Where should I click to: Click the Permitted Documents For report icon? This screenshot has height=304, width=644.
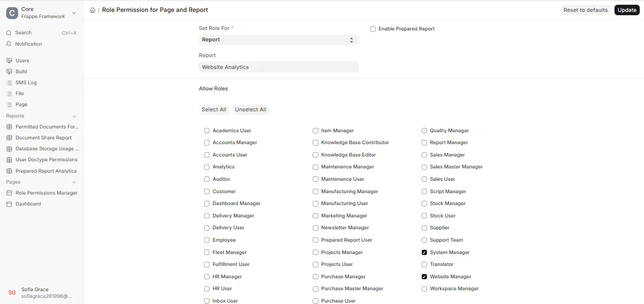9,127
